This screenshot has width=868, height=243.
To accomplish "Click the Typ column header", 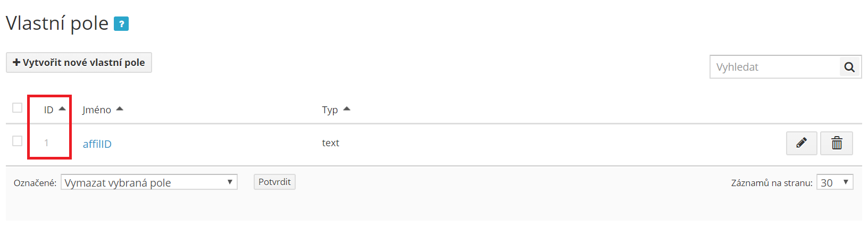I will coord(330,110).
